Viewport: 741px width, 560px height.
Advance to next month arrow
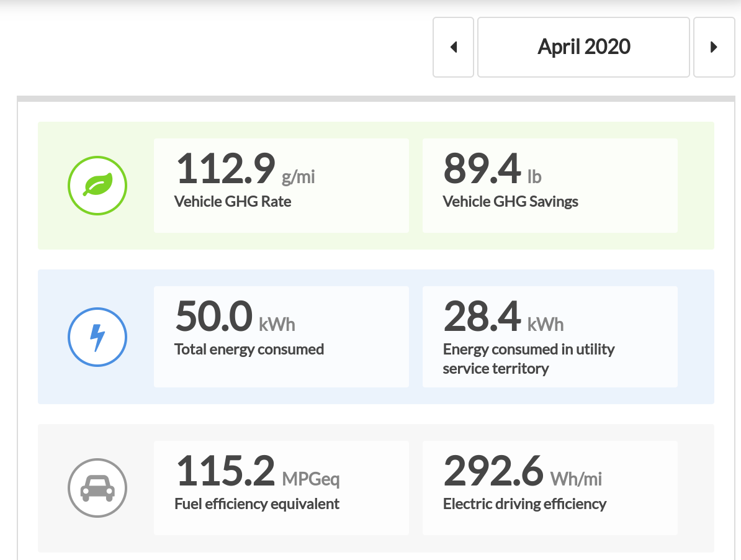point(714,47)
